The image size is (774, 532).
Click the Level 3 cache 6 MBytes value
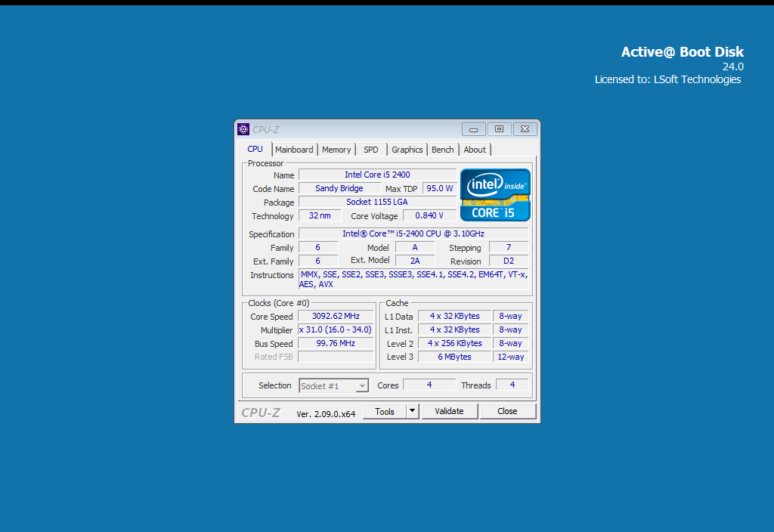[x=454, y=357]
